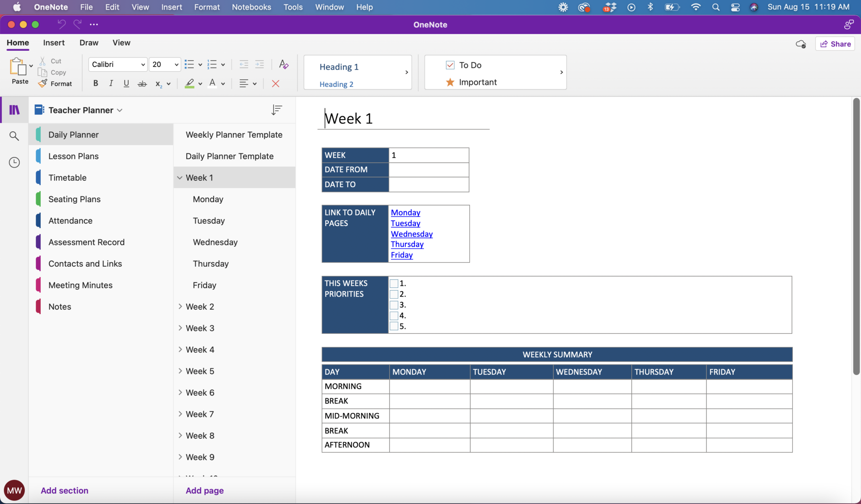Toggle the To Do tag checkbox
861x504 pixels.
click(450, 64)
